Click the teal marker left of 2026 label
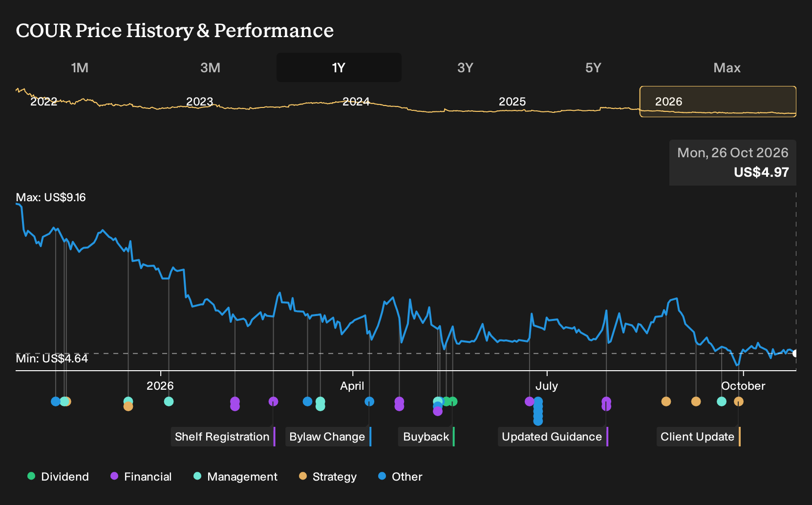Screen dimensions: 812x505 [x=128, y=401]
